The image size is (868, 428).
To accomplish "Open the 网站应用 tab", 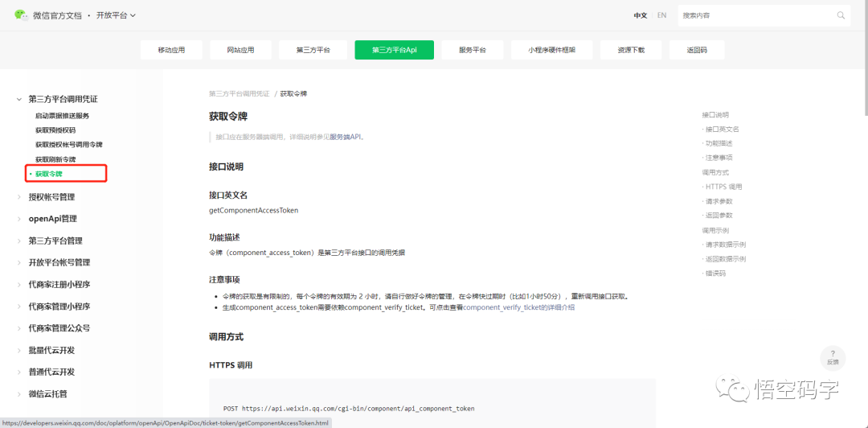I will click(x=241, y=50).
